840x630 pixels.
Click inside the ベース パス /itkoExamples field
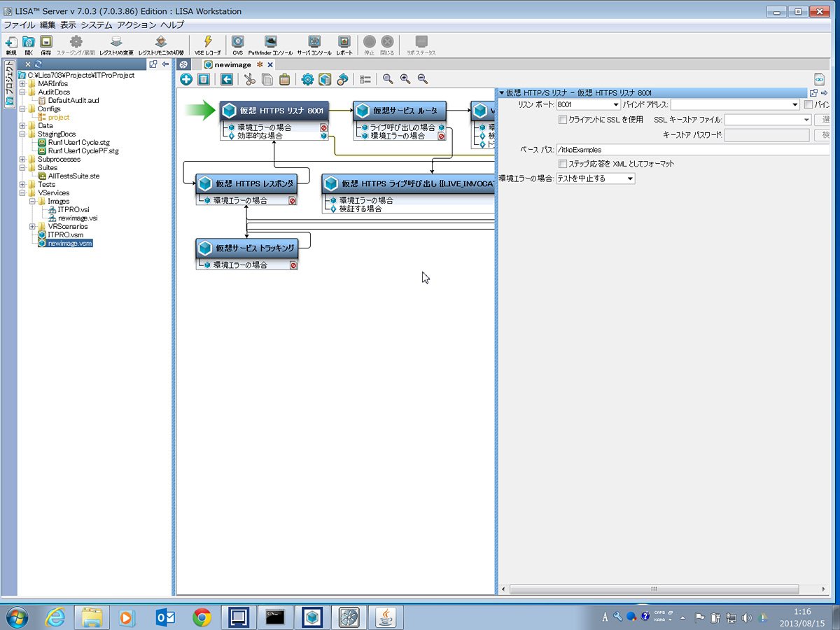693,149
